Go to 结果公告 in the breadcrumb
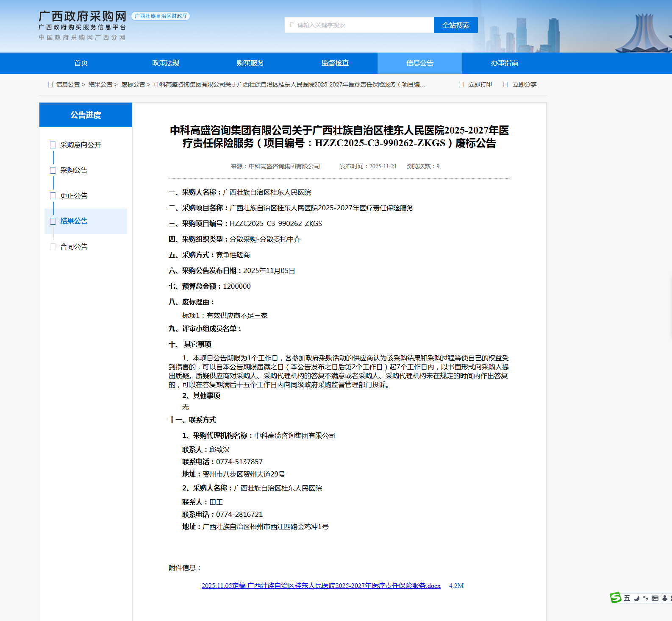 [x=100, y=84]
